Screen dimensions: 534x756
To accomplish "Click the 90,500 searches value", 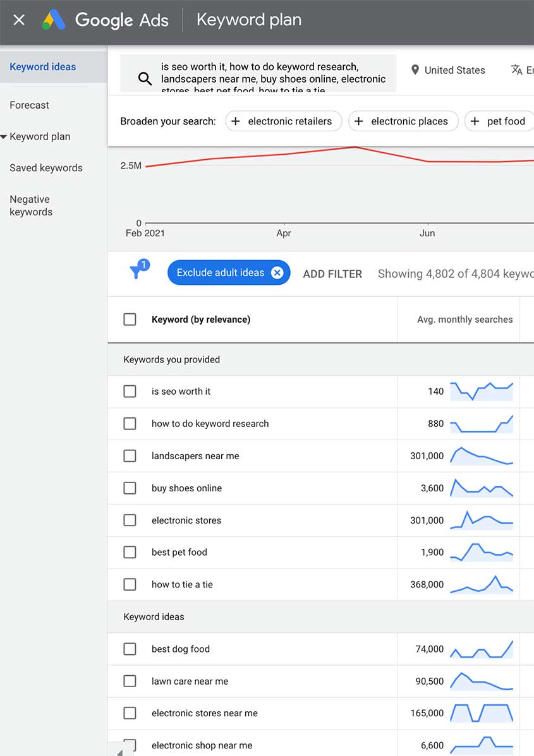I will [x=429, y=681].
